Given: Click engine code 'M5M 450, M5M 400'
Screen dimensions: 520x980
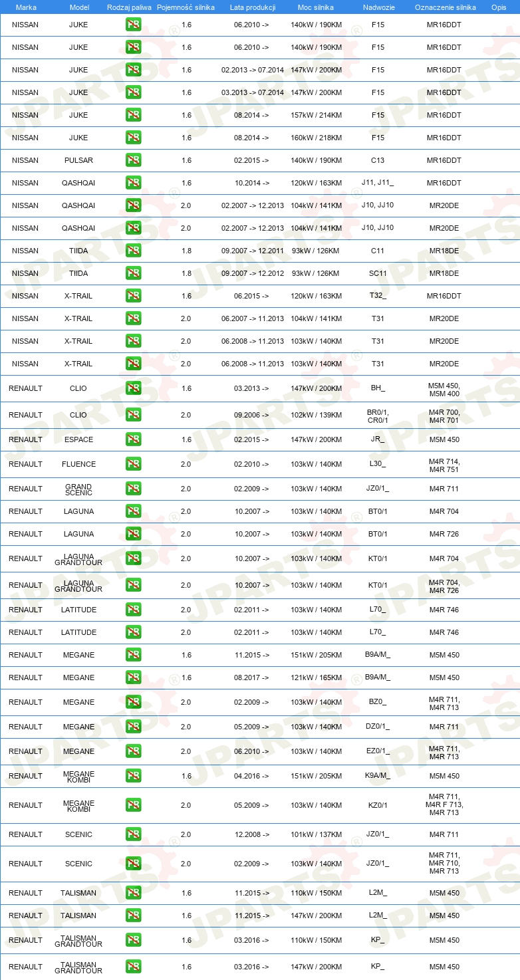Looking at the screenshot, I should [x=444, y=389].
